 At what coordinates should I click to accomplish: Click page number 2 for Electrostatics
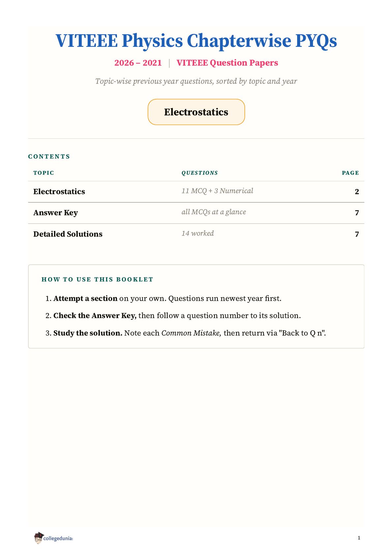tap(357, 191)
